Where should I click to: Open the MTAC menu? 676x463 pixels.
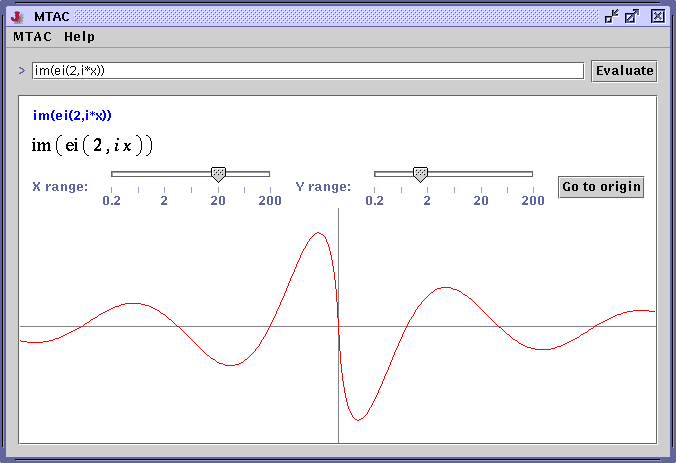[32, 37]
